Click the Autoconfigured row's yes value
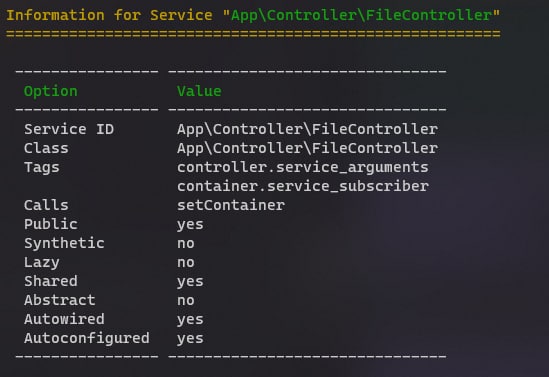The height and width of the screenshot is (377, 549). [190, 339]
